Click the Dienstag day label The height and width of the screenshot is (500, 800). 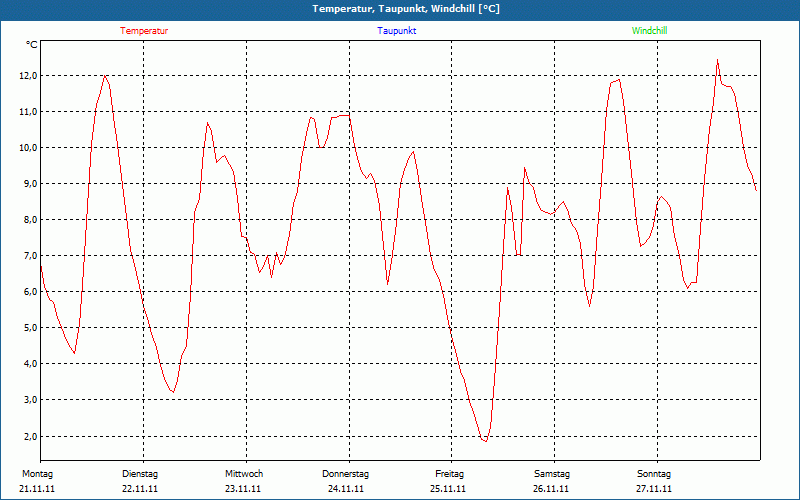[x=140, y=474]
